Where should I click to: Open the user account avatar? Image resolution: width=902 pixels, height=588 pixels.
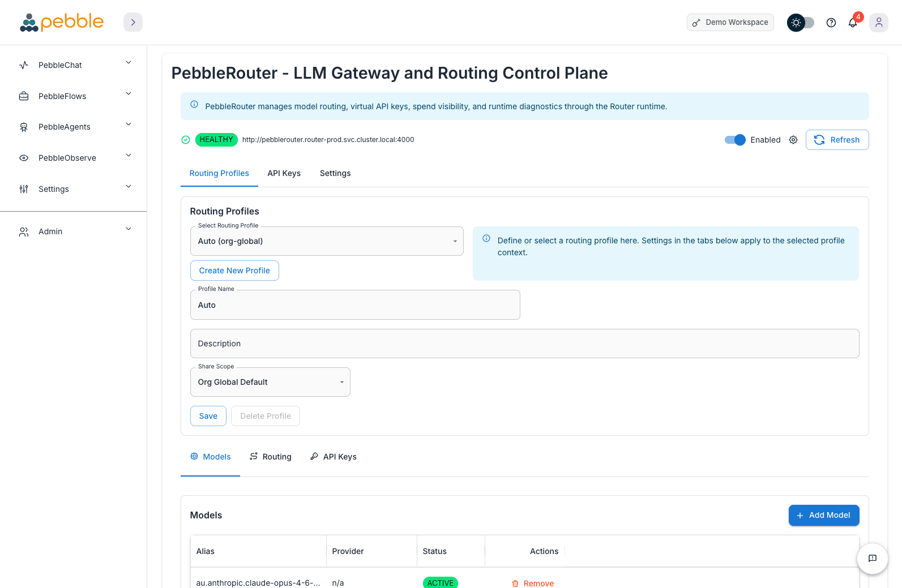point(878,23)
